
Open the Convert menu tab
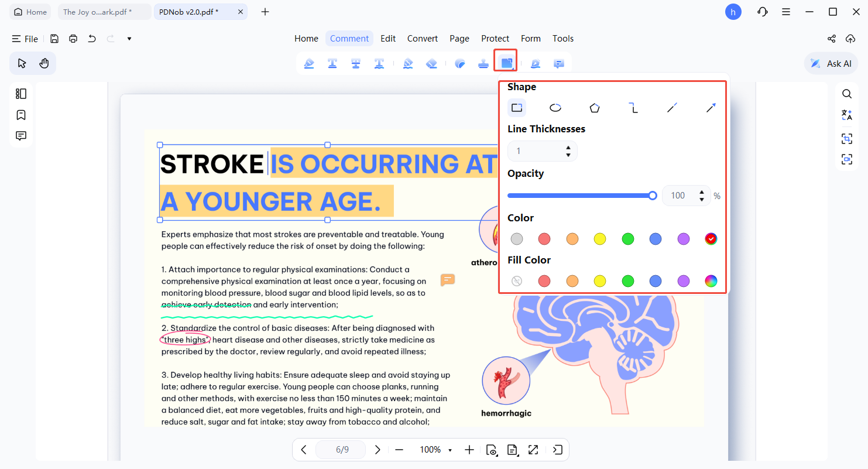tap(422, 39)
